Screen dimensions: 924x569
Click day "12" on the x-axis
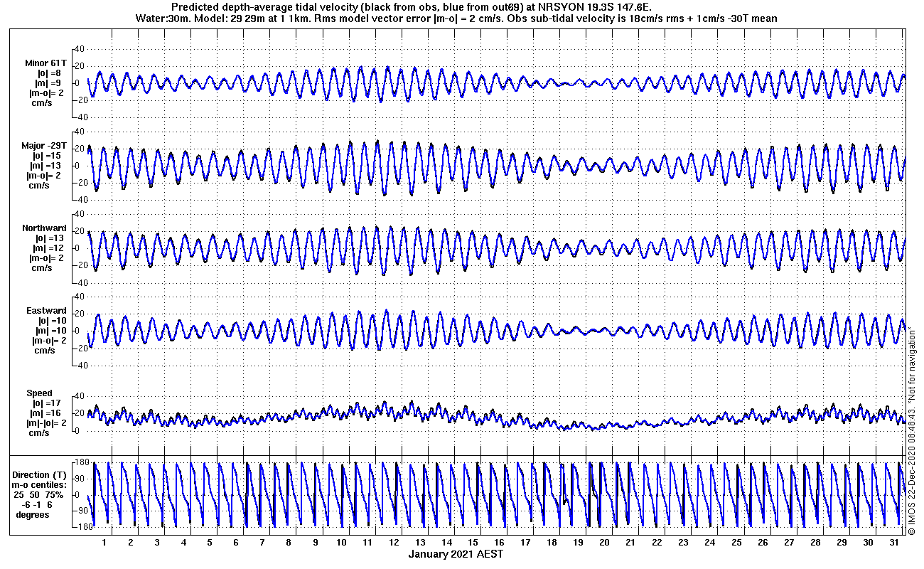[394, 543]
